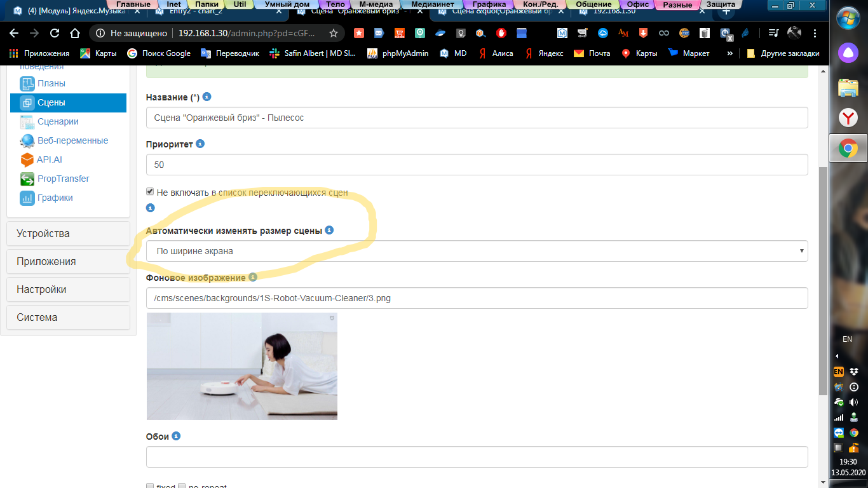Switch to the 'Сцена &quot;Оранжевый' tab
This screenshot has height=488, width=868.
(x=501, y=11)
